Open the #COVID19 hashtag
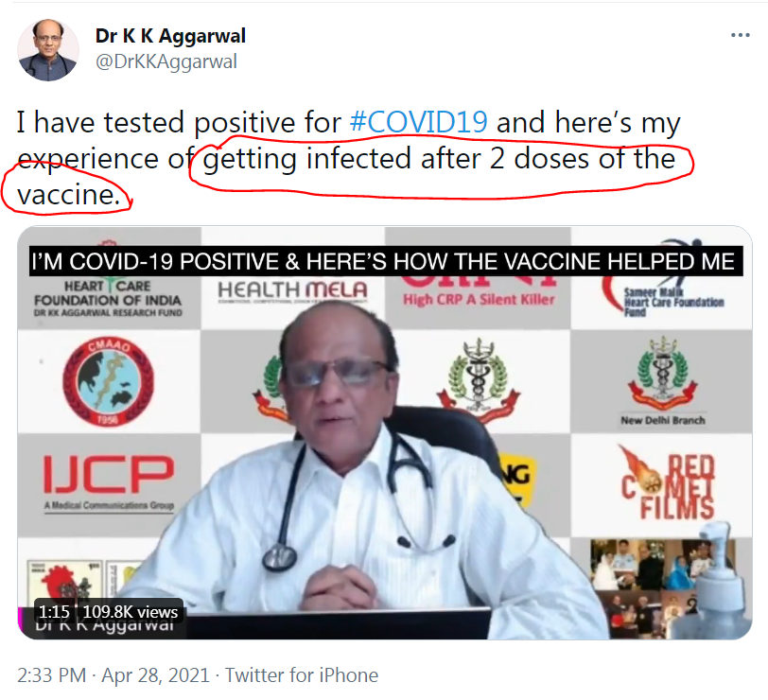Viewport: 768px width, 700px height. [419, 122]
